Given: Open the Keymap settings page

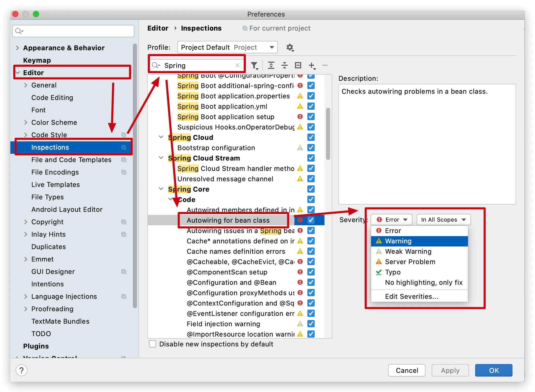Looking at the screenshot, I should pos(37,60).
